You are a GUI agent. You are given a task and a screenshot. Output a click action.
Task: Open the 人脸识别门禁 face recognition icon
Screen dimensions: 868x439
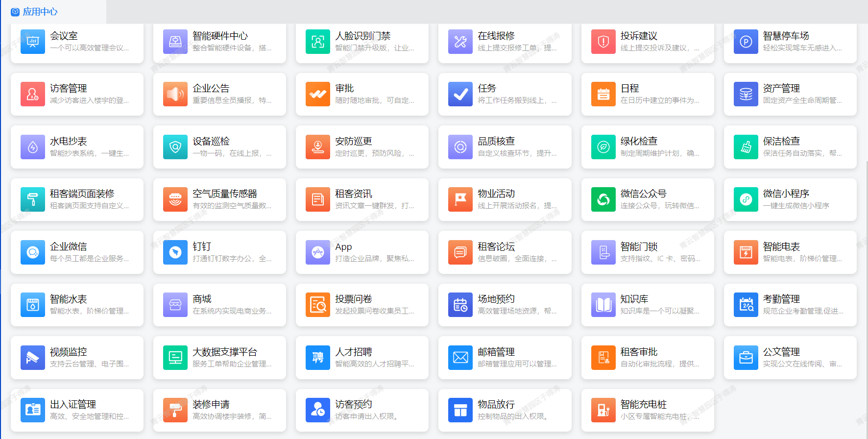318,42
